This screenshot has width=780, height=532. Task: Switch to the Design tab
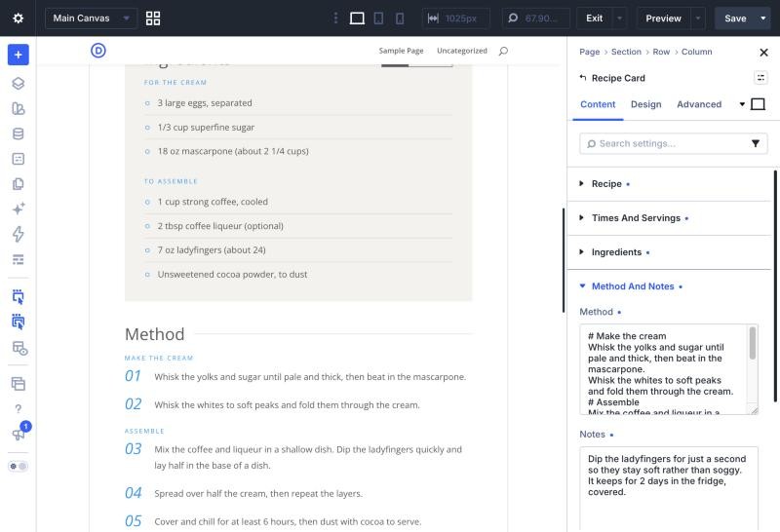click(x=645, y=104)
